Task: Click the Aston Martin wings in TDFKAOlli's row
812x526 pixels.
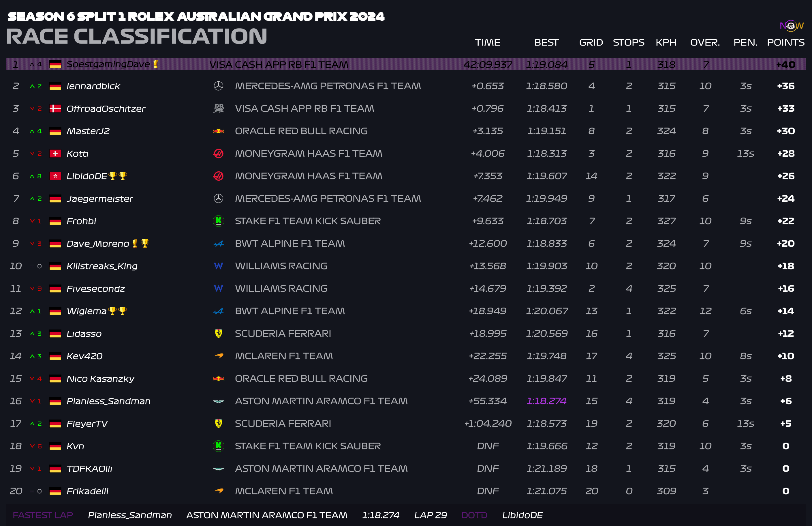Action: click(x=218, y=469)
